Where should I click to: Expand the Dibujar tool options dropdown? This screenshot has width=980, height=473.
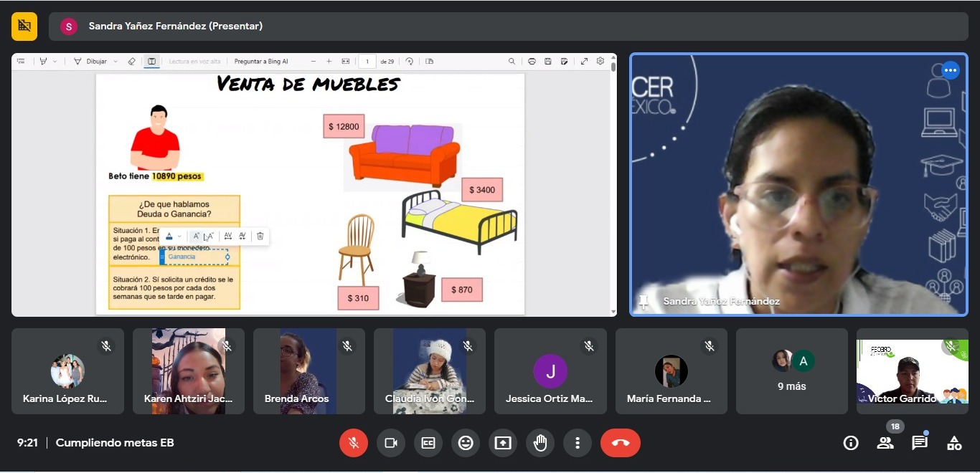[x=114, y=61]
